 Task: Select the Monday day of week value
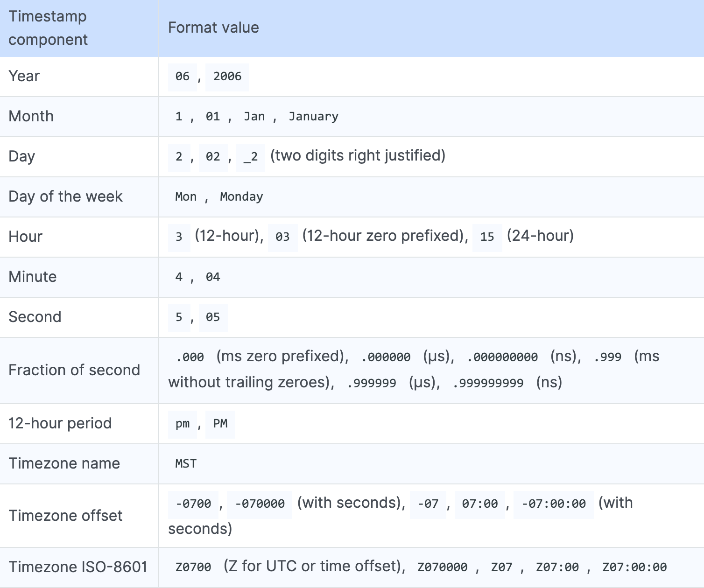[x=241, y=197]
